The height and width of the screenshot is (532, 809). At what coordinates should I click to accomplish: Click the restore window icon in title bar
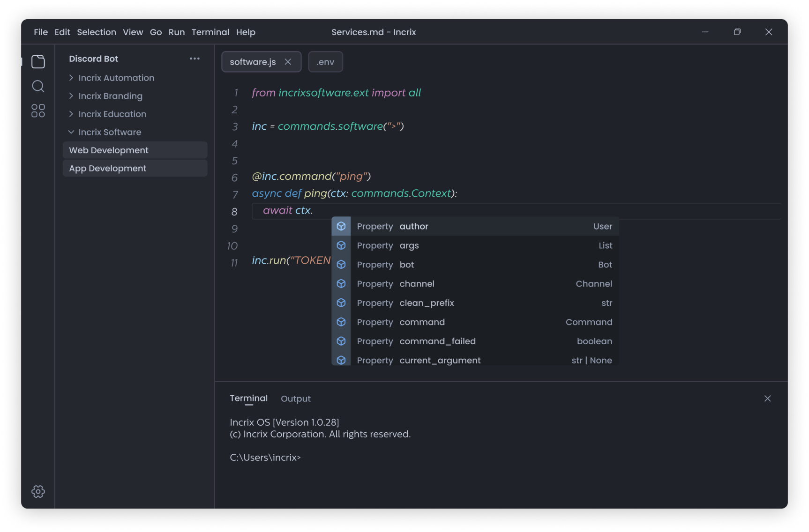737,32
